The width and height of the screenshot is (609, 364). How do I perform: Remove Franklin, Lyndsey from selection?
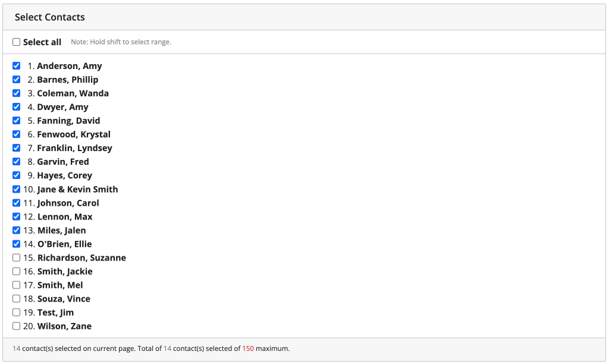click(x=17, y=148)
